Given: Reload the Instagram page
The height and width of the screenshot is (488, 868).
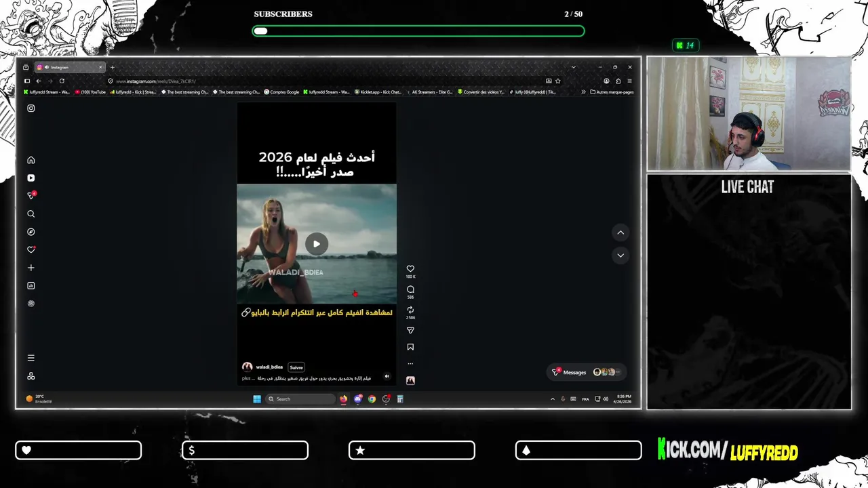Looking at the screenshot, I should 62,81.
